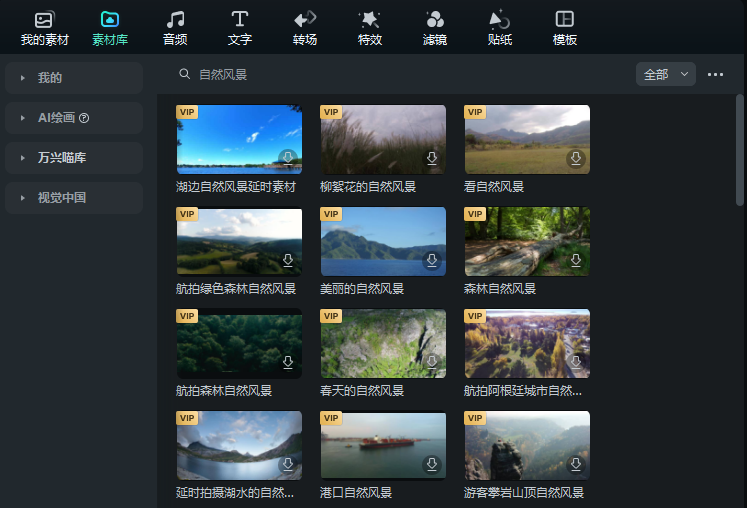747x508 pixels.
Task: Select the 航拍阿根廷城市自然 thumbnail
Action: tap(527, 344)
